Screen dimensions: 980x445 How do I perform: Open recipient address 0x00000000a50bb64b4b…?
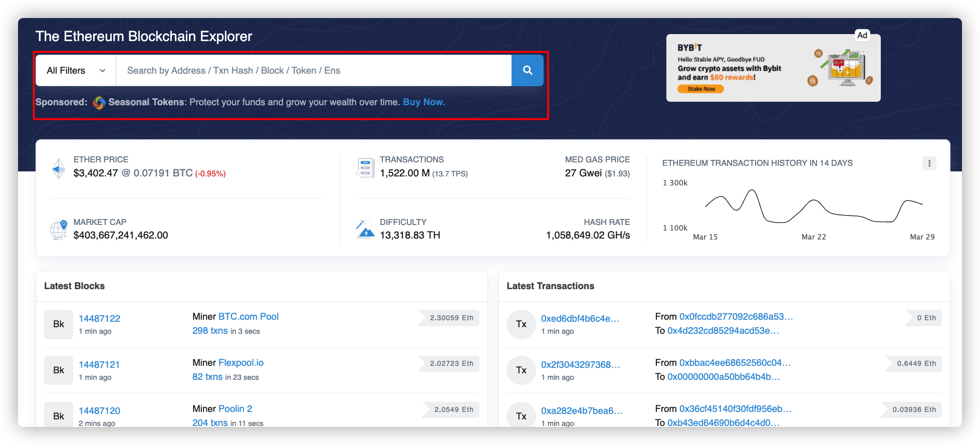(x=723, y=377)
